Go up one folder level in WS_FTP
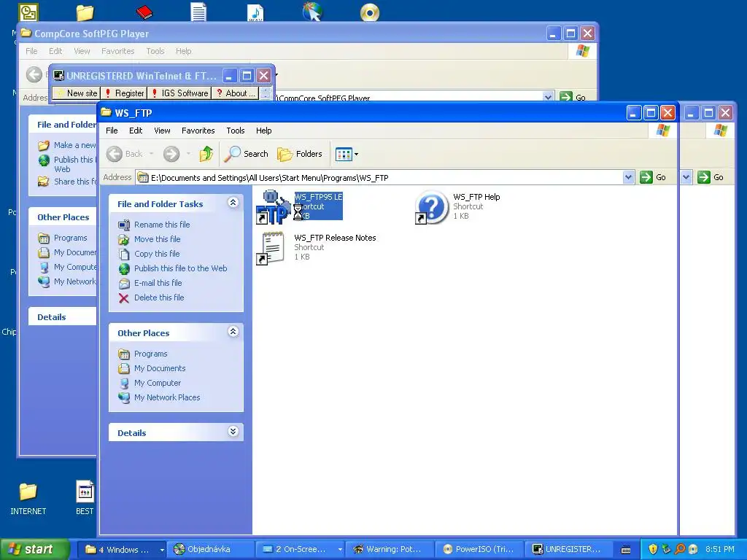Viewport: 747px width, 560px height. [206, 154]
